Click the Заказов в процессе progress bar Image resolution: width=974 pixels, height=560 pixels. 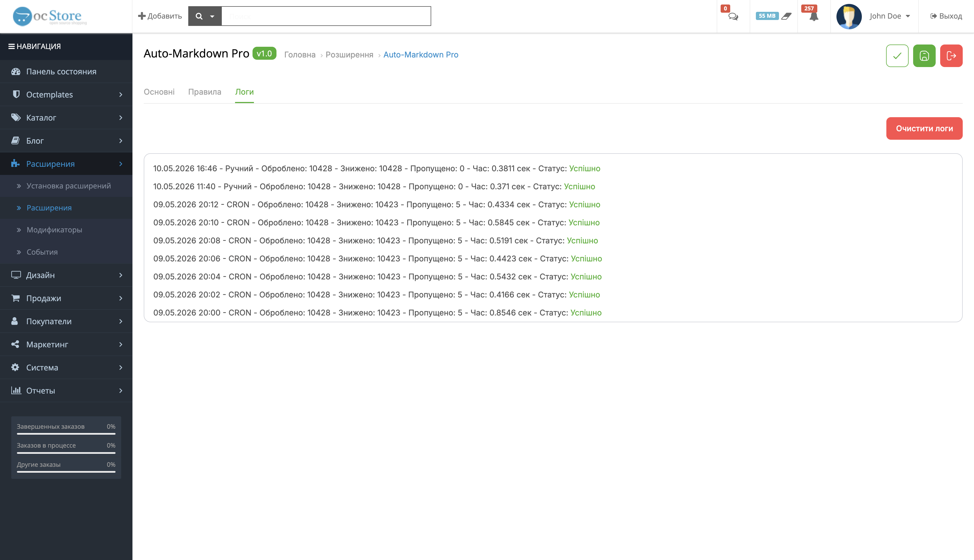click(66, 453)
